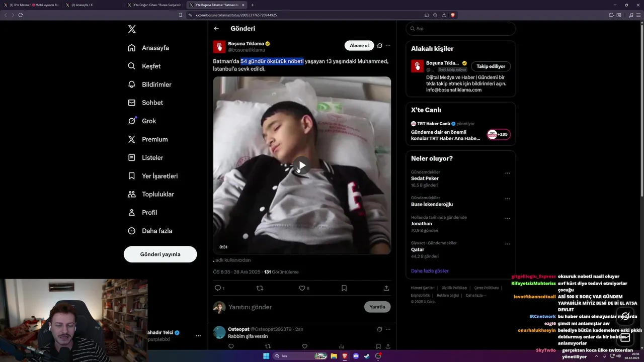Open Steam from the taskbar
Screen dimensions: 644x362
coord(367,356)
